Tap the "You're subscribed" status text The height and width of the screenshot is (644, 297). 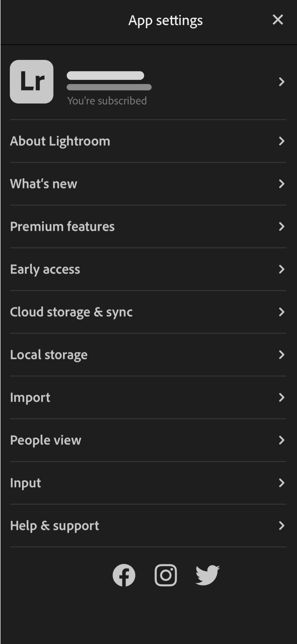[107, 101]
